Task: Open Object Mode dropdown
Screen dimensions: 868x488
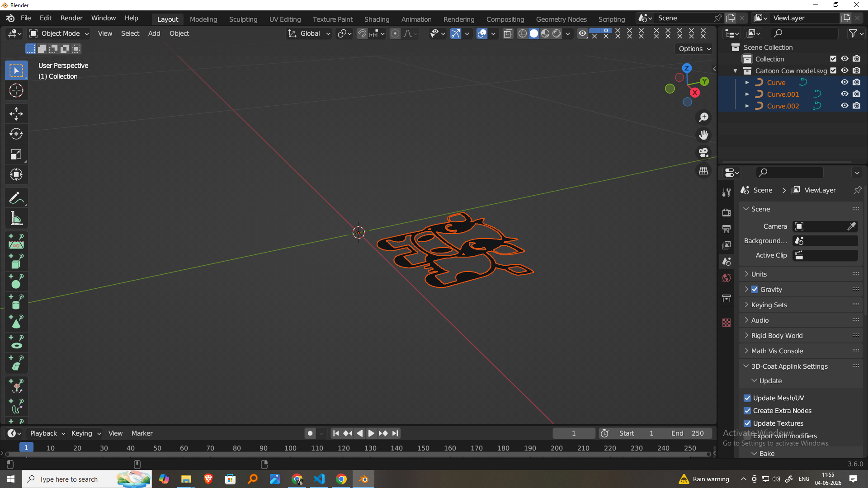Action: click(x=59, y=33)
